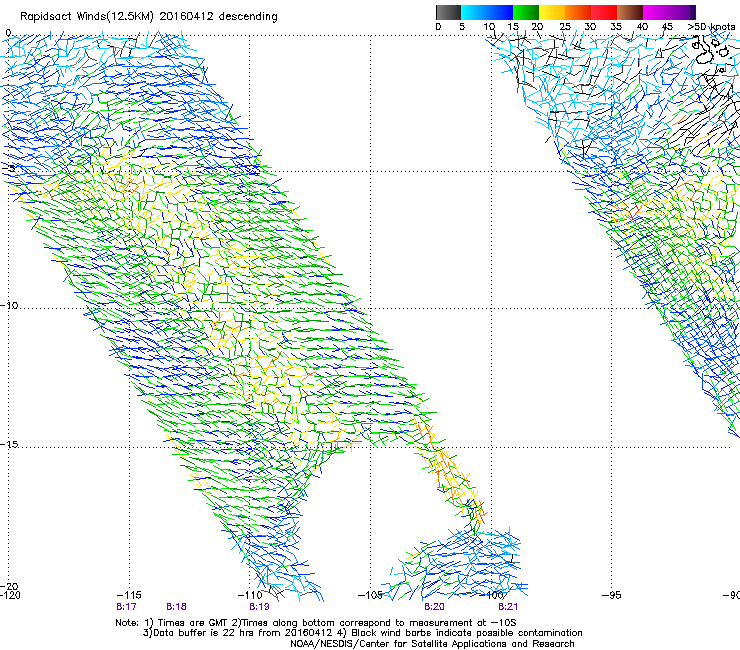Select the green 15-20 knots legend segment
The width and height of the screenshot is (740, 650).
(x=526, y=12)
